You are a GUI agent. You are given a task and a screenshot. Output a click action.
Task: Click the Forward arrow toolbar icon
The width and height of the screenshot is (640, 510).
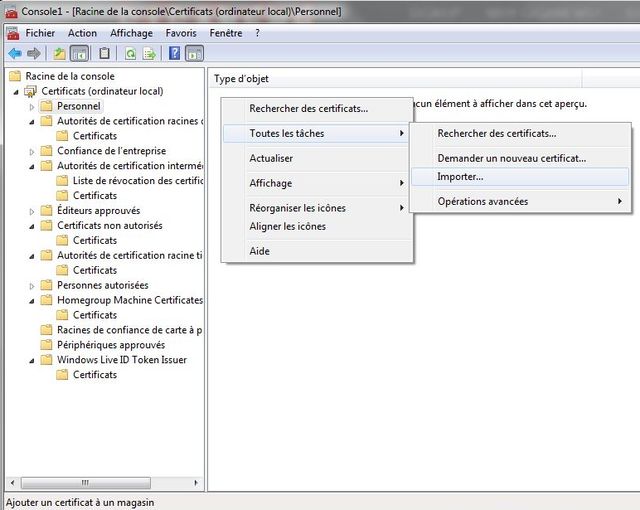(x=33, y=53)
